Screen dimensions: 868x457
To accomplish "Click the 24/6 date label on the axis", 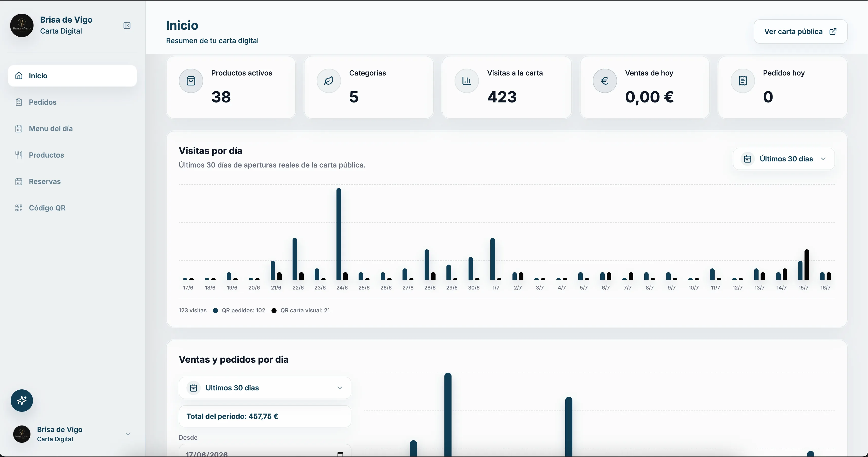I will [x=342, y=288].
